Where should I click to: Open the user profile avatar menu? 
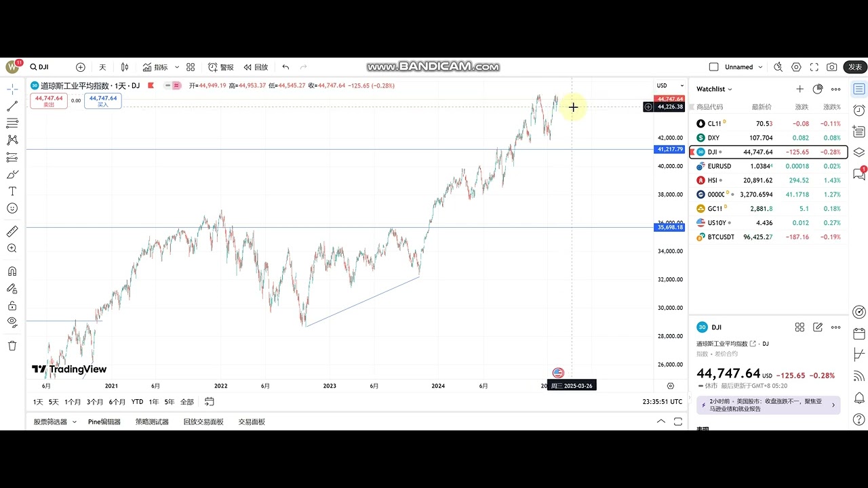12,67
